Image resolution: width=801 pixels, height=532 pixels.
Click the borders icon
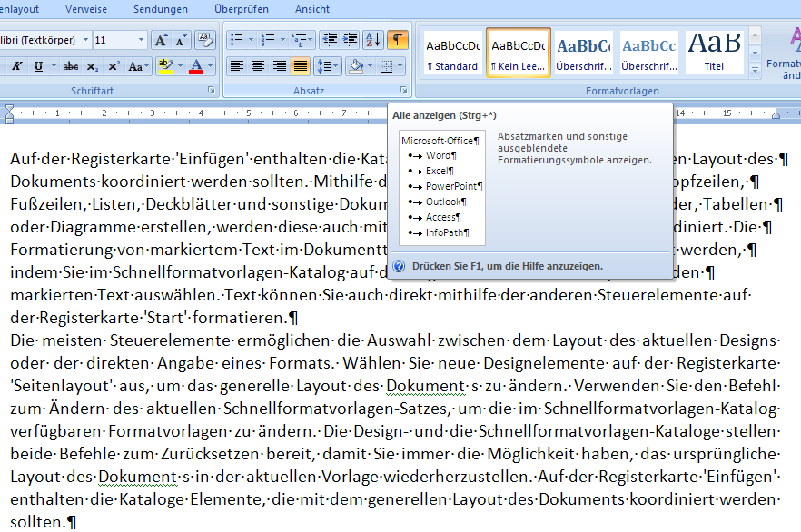click(387, 66)
